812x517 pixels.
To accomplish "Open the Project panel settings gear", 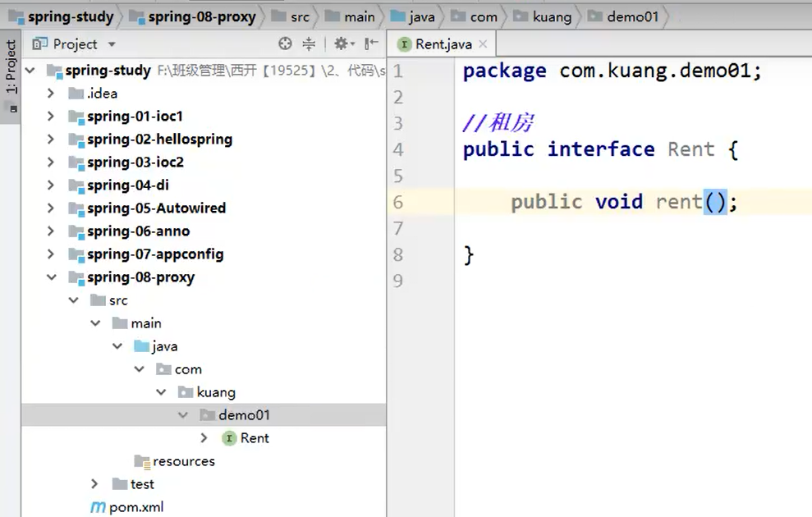I will click(x=344, y=44).
